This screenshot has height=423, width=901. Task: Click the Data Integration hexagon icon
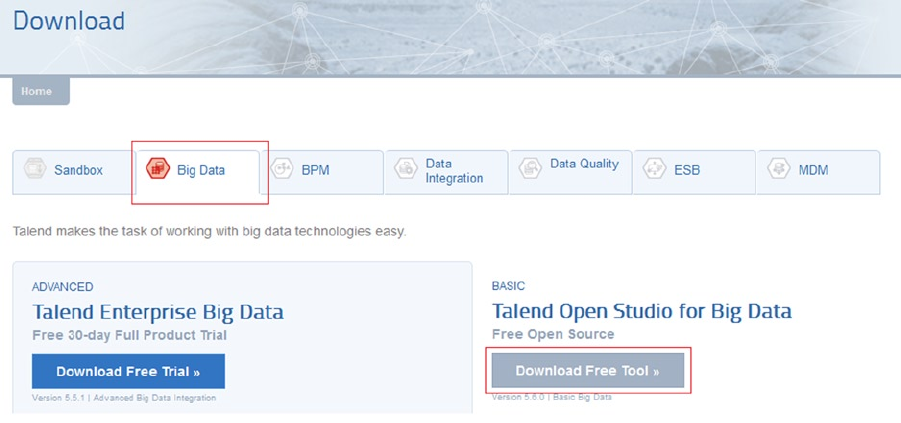pyautogui.click(x=406, y=168)
